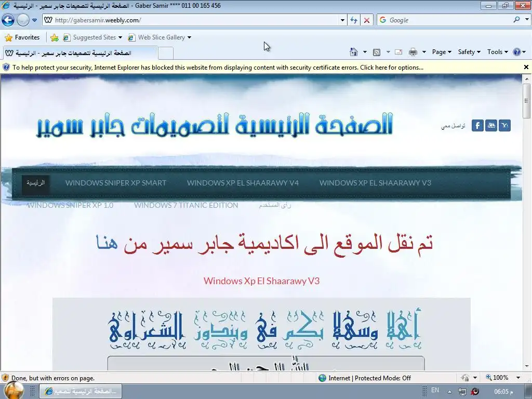Click the 100% zoom level button
The height and width of the screenshot is (399, 532).
tap(497, 378)
